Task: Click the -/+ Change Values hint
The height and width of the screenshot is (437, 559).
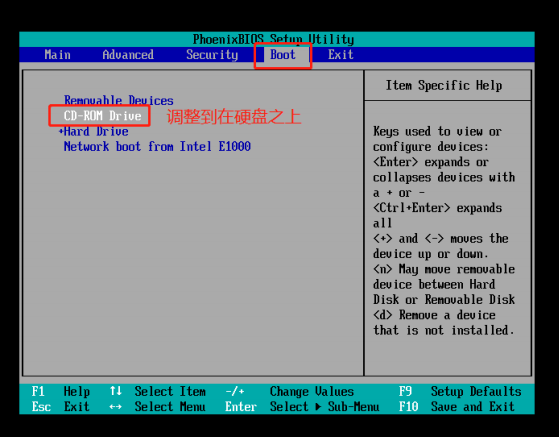Action: point(289,391)
